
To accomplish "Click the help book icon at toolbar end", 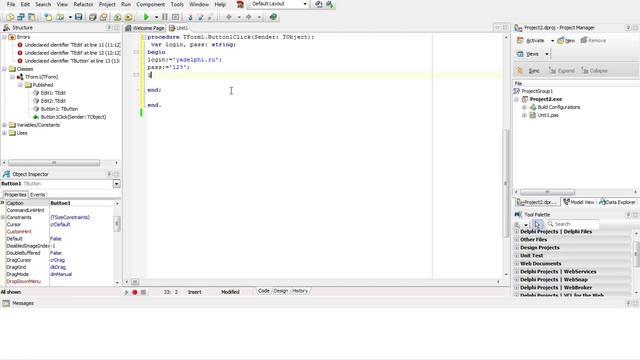I will coord(273,17).
